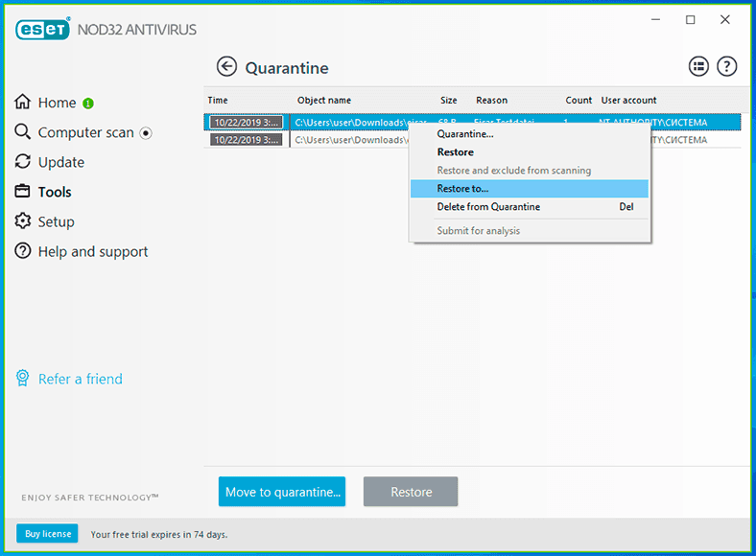Viewport: 756px width, 556px height.
Task: Sort by the Object name column header
Action: click(324, 101)
